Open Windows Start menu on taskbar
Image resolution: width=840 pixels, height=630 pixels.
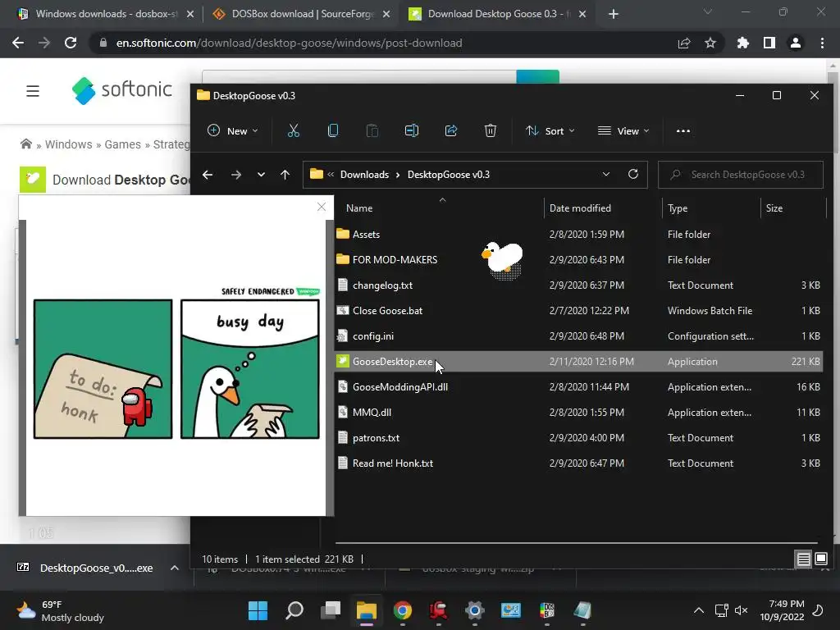[258, 610]
